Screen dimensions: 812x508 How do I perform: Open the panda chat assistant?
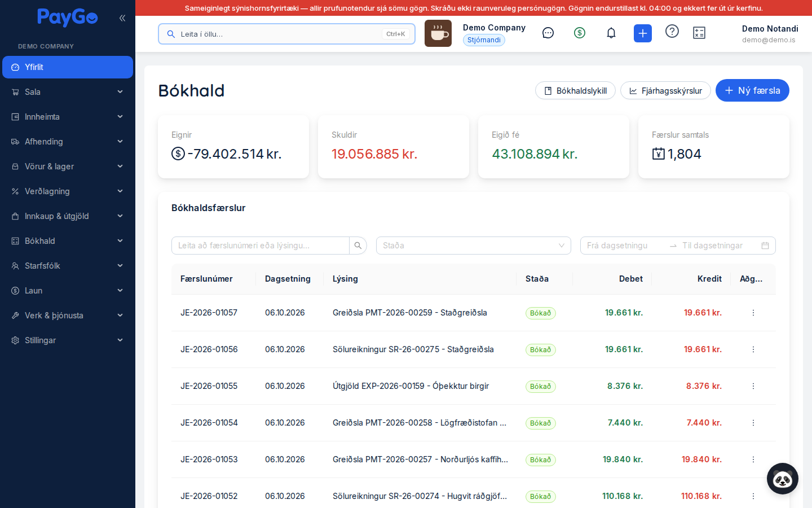pyautogui.click(x=783, y=479)
